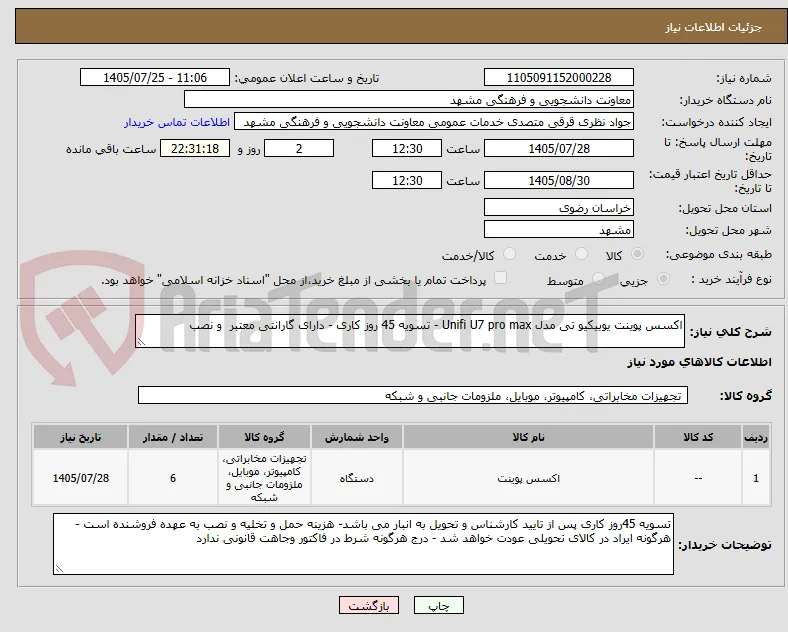Select the کالا/خدمت radio button
788x632 pixels.
[510, 254]
